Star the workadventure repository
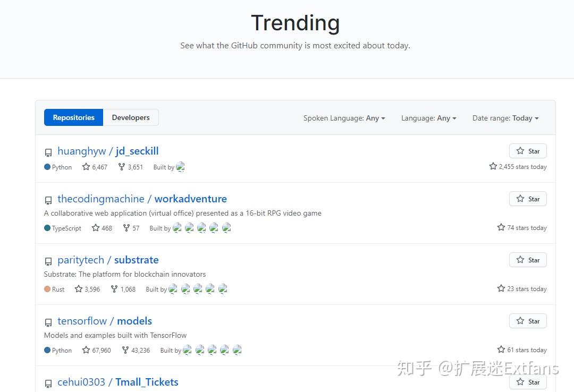Viewport: 574px width, 392px height. coord(527,199)
